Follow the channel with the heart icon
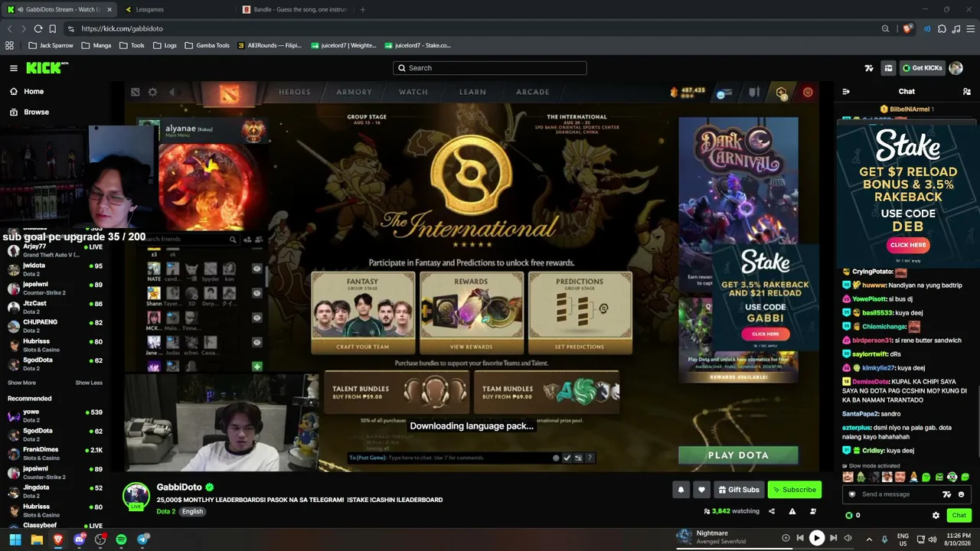Image resolution: width=980 pixels, height=551 pixels. click(x=701, y=490)
